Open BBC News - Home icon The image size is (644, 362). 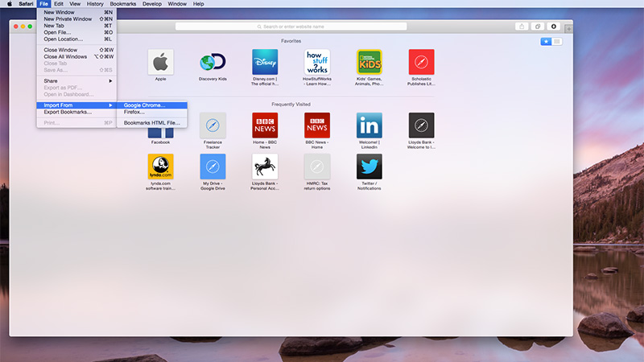click(317, 125)
